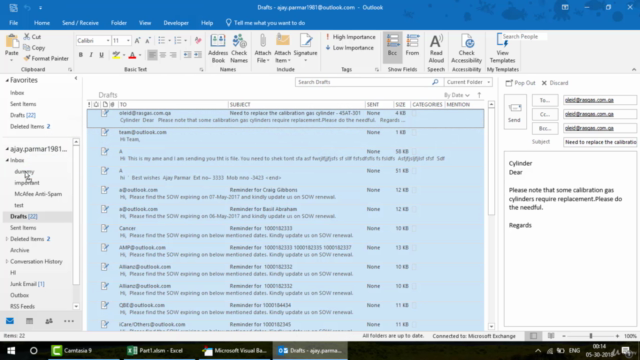The height and width of the screenshot is (360, 640).
Task: Expand the Deleted Items folder under account
Action: pyautogui.click(x=7, y=239)
